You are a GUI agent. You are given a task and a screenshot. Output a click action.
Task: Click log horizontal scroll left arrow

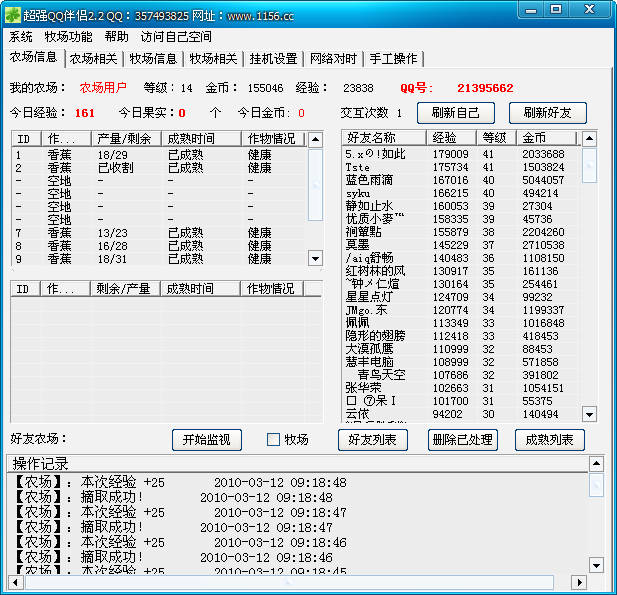point(16,582)
